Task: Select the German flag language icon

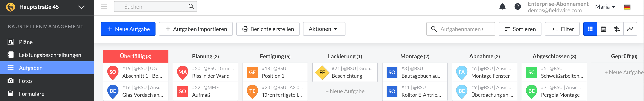Action: point(627,7)
